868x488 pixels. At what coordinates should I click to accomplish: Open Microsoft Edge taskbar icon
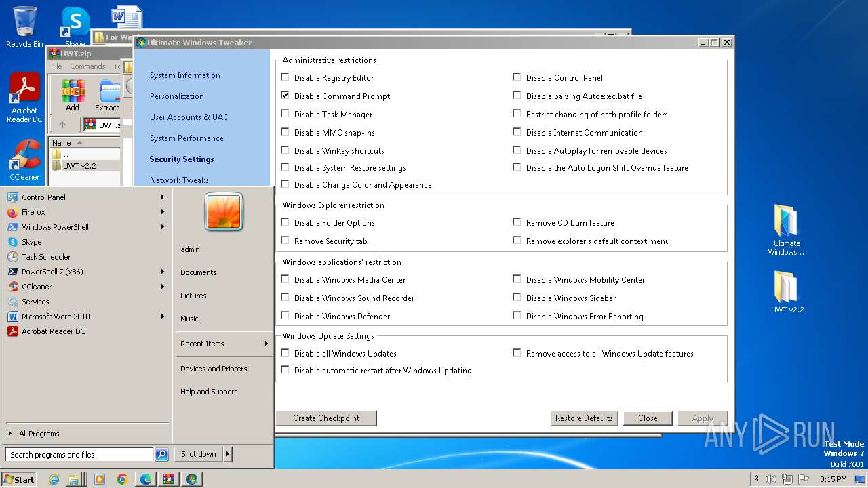pyautogui.click(x=145, y=479)
